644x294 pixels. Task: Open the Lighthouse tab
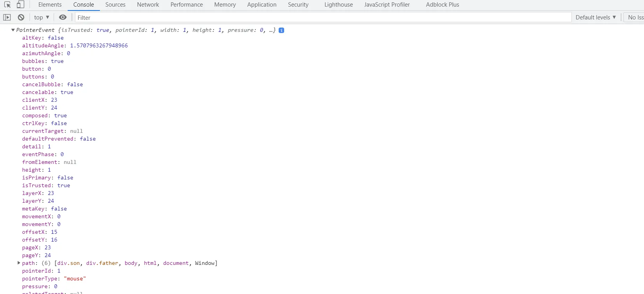click(x=339, y=5)
